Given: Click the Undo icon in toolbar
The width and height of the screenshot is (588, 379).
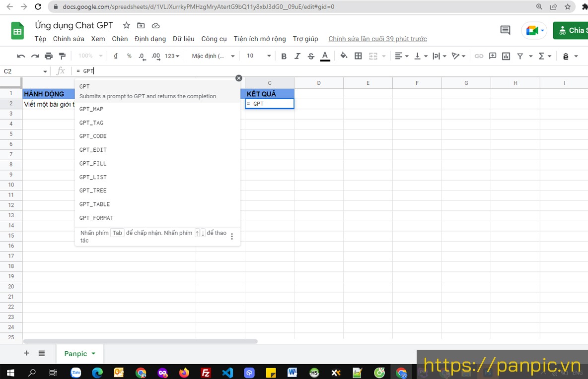Looking at the screenshot, I should pos(21,56).
